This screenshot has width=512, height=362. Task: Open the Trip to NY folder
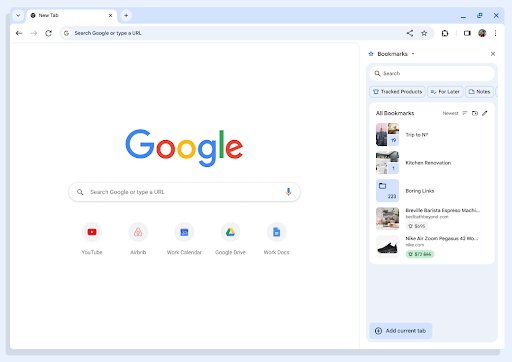432,135
